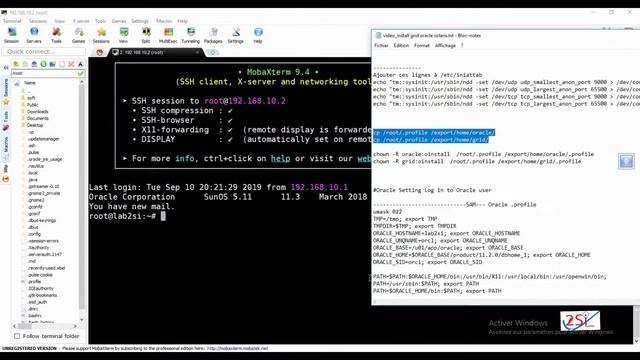The width and height of the screenshot is (640, 360).
Task: Click the new tab button after terminal tab
Action: click(x=212, y=52)
